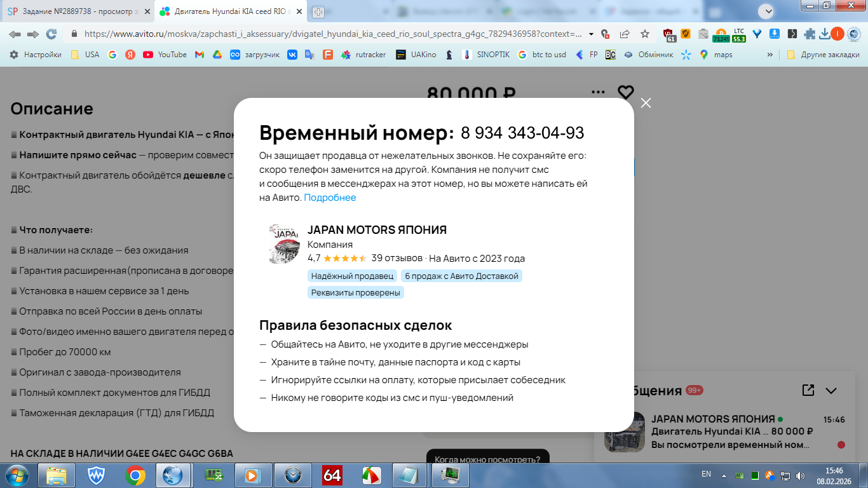868x488 pixels.
Task: Show hidden system tray icons
Action: [724, 475]
